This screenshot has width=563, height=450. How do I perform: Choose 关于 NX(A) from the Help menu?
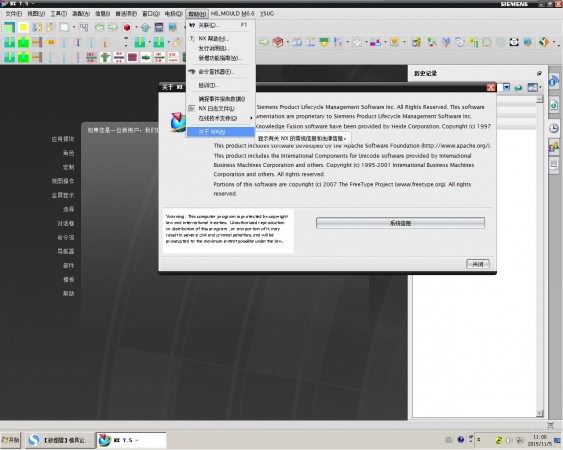[220, 132]
